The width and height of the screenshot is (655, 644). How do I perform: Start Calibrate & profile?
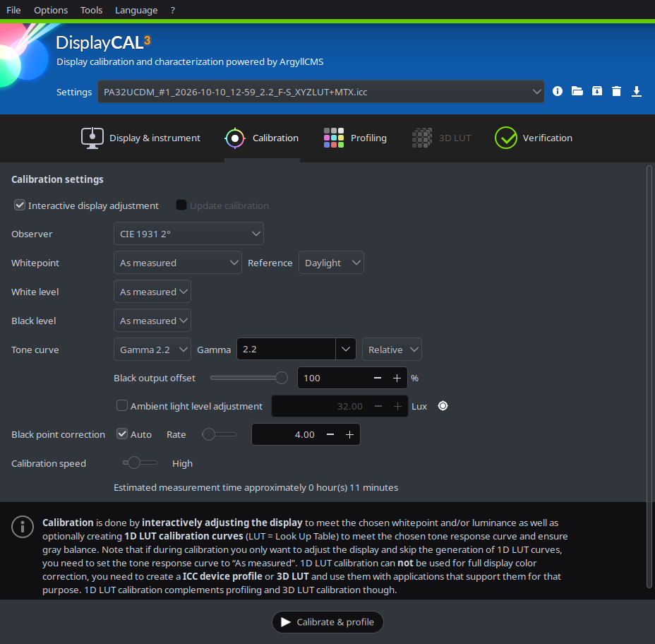[x=327, y=622]
